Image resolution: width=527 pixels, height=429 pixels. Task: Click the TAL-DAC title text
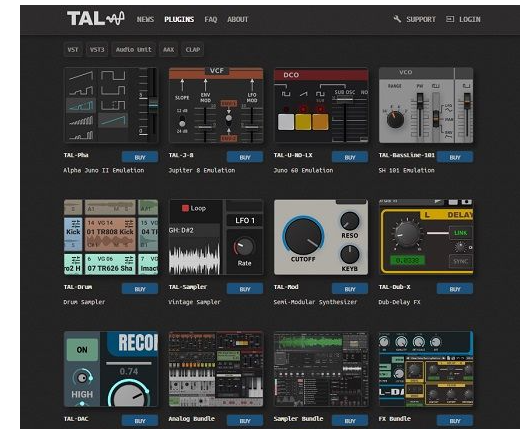[x=76, y=419]
